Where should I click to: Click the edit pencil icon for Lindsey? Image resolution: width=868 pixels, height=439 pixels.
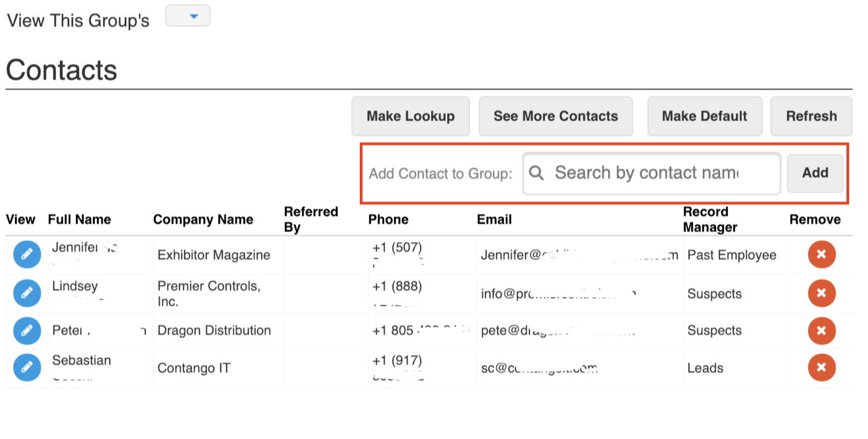[27, 293]
